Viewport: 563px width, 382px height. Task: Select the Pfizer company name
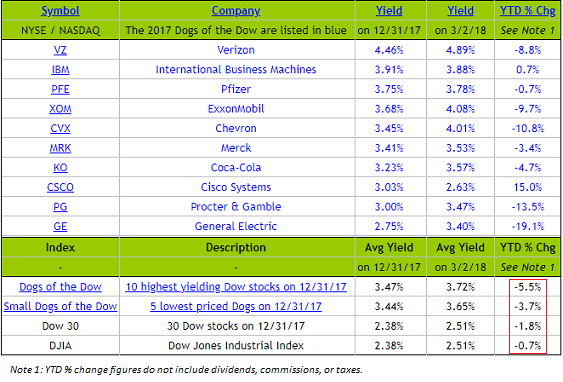(236, 89)
